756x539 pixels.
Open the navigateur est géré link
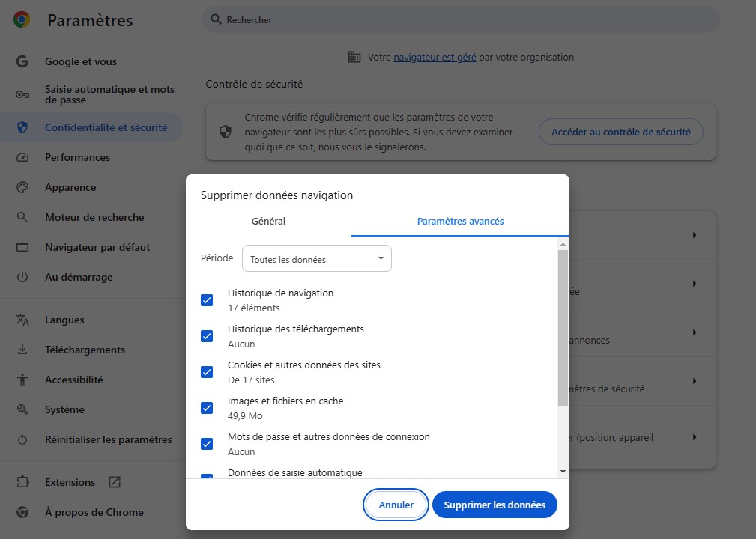435,57
